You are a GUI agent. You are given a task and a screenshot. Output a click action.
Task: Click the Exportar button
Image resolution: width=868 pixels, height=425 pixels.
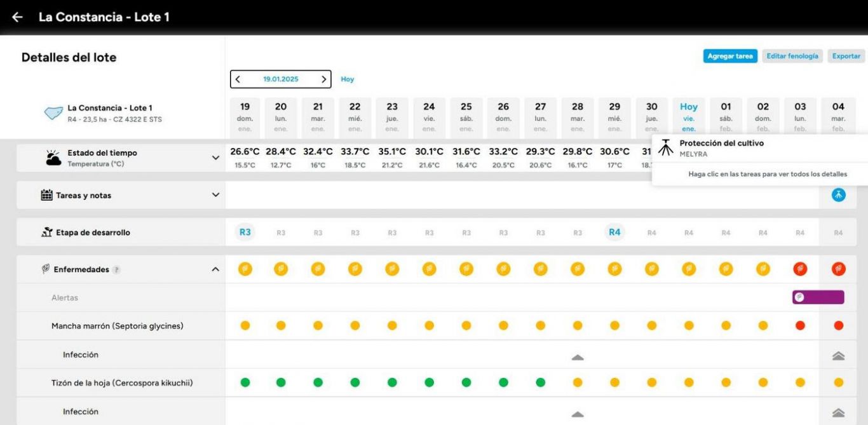(846, 56)
